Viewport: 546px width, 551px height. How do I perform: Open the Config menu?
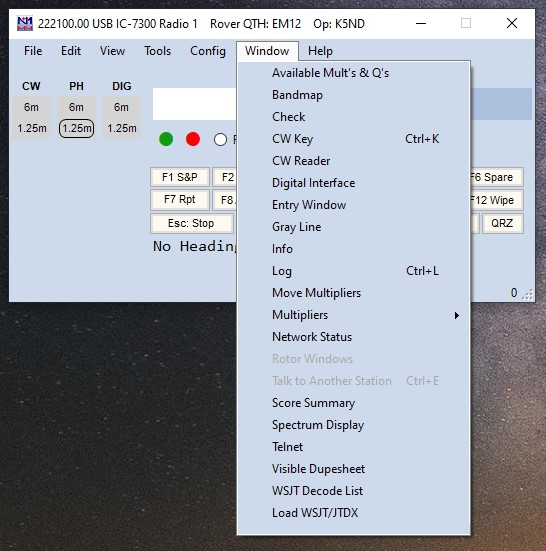(x=208, y=51)
